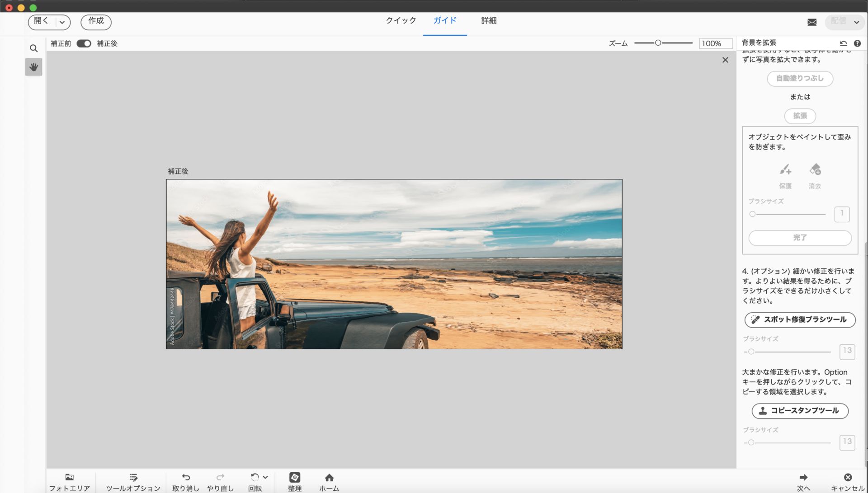Open the 整理 (Organizer) from the bottom bar
The width and height of the screenshot is (868, 493).
click(x=295, y=480)
